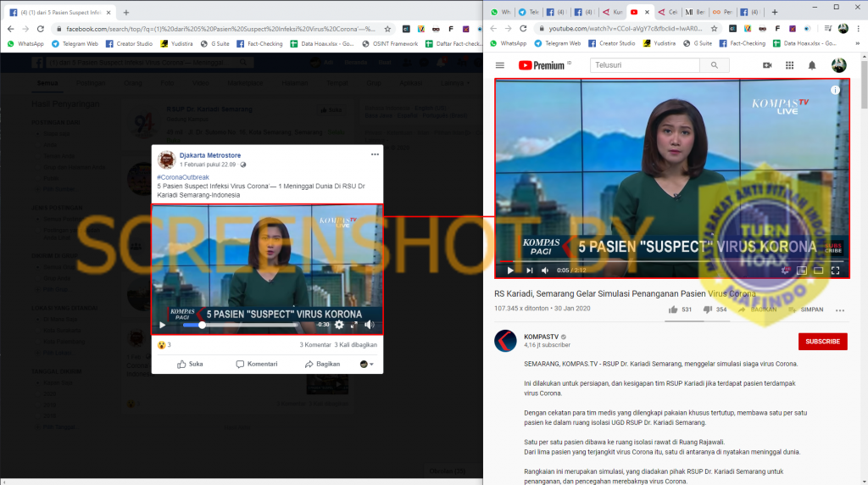Open Creator Studio bookmark left browser
The height and width of the screenshot is (485, 868).
(129, 44)
